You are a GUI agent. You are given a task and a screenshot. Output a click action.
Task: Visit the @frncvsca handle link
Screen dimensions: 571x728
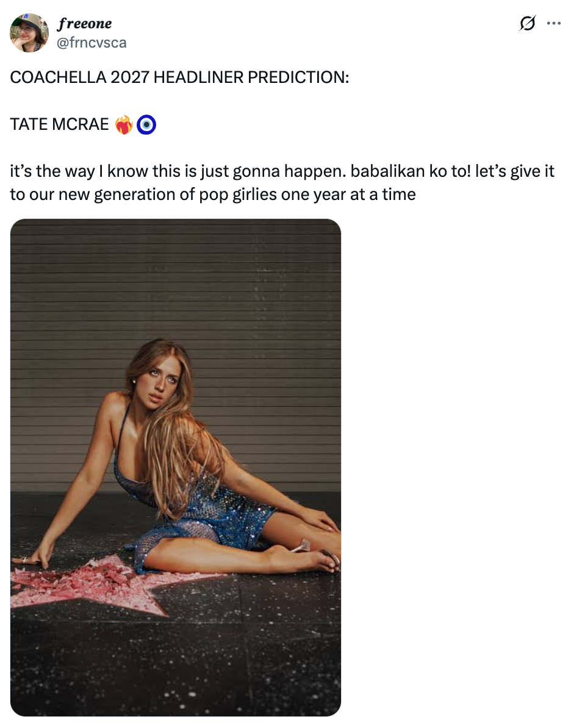coord(92,43)
